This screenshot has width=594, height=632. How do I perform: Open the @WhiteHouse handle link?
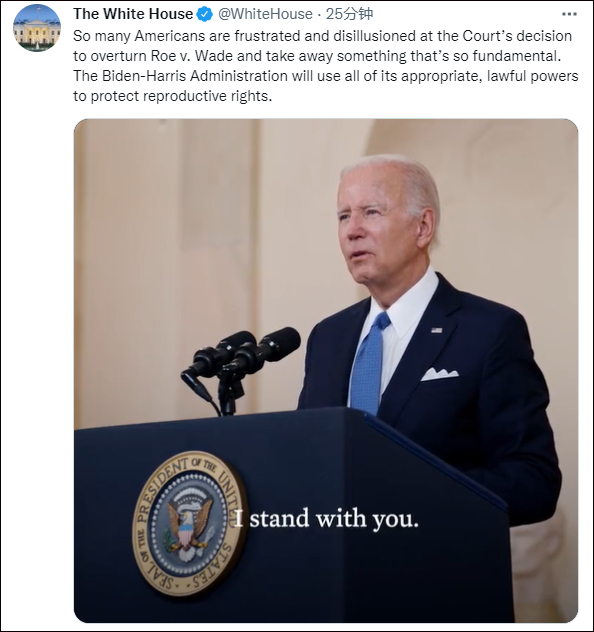tap(265, 14)
